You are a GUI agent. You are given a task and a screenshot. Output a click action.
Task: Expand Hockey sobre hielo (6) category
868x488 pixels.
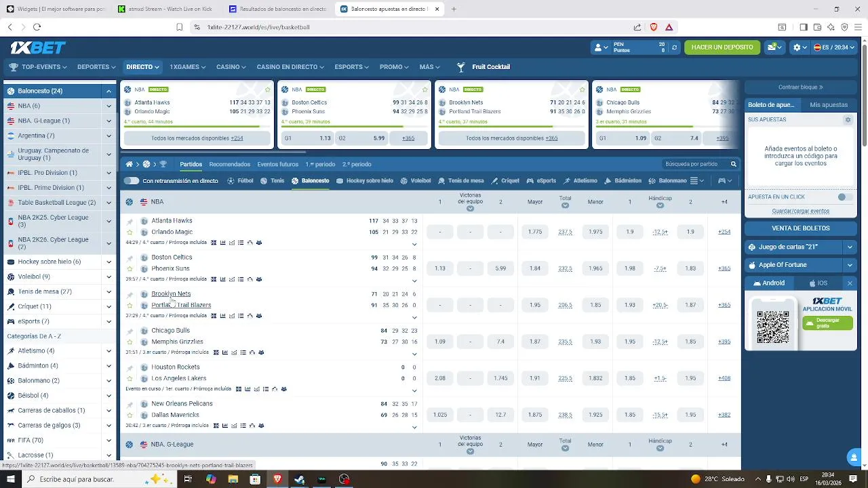tap(108, 262)
